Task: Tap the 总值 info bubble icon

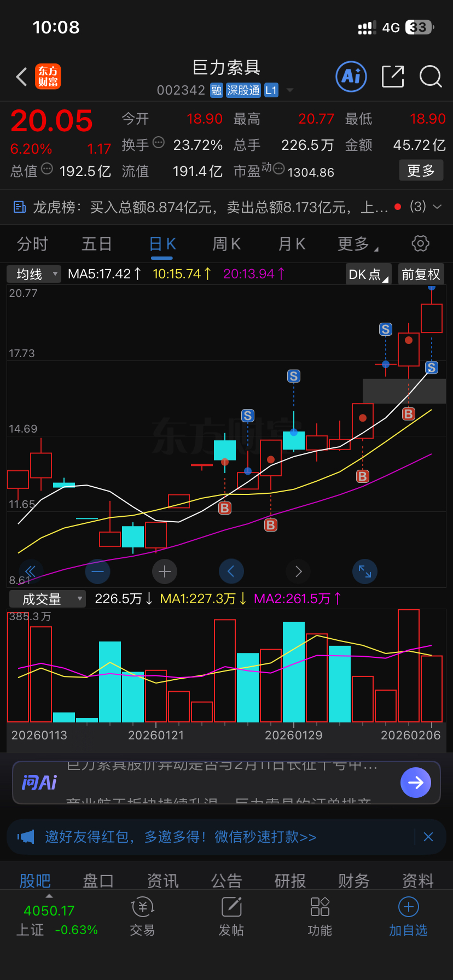Action: (x=47, y=169)
